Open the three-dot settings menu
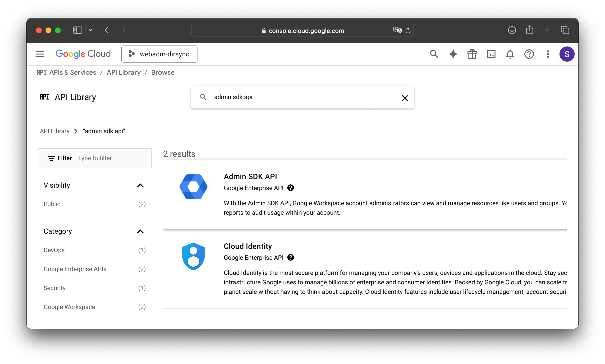The height and width of the screenshot is (364, 605). (x=548, y=54)
